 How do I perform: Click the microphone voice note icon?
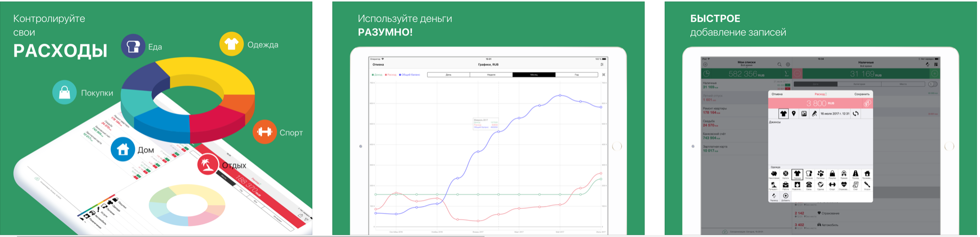[814, 114]
